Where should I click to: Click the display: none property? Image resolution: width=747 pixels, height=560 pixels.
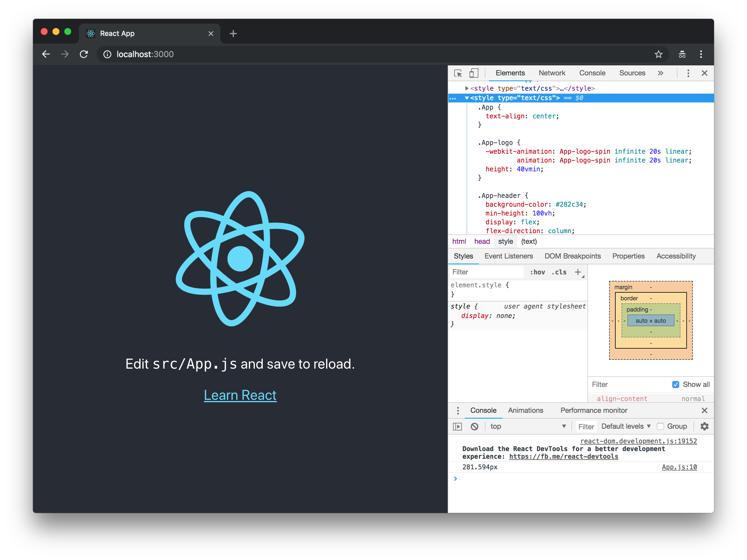tap(488, 316)
